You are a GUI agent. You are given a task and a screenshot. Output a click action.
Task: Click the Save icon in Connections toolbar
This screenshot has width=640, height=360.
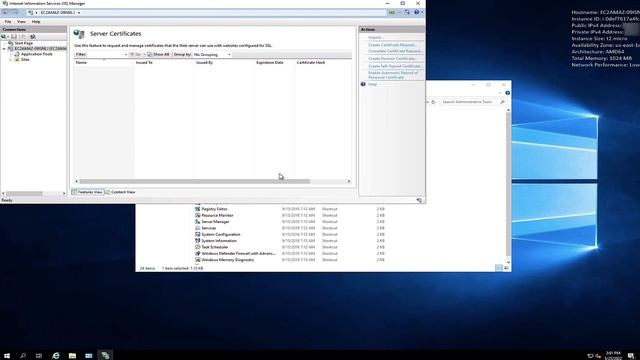(14, 37)
